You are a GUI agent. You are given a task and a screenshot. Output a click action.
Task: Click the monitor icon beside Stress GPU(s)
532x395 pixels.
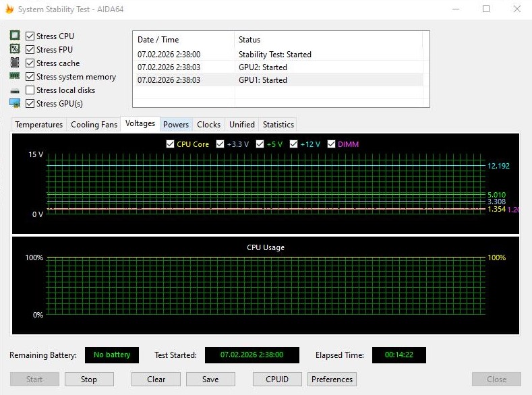pyautogui.click(x=15, y=103)
